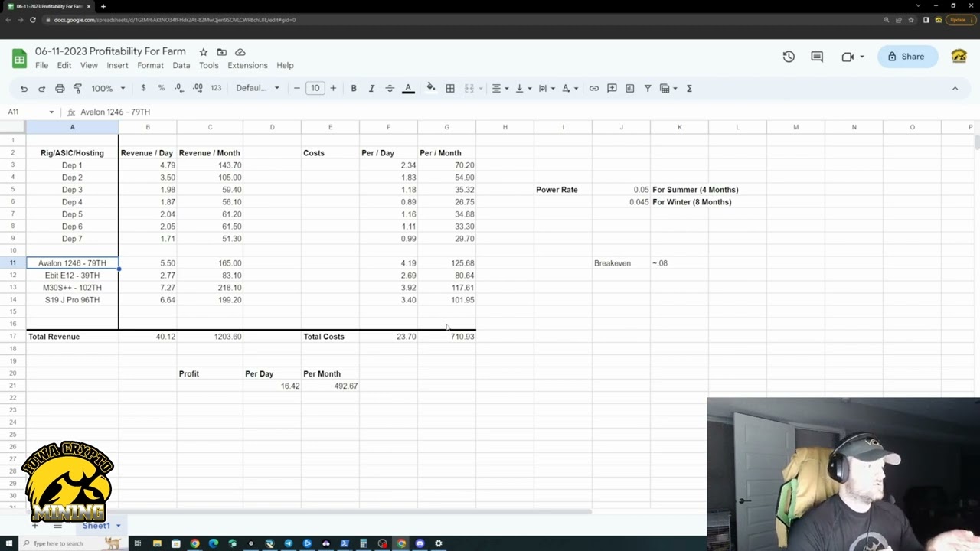980x551 pixels.
Task: Redo the last action
Action: tap(41, 89)
